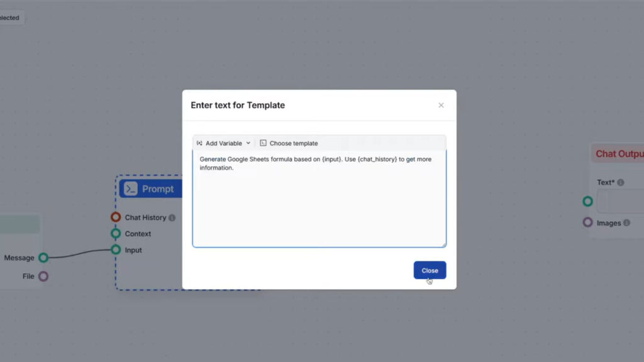Select the Prompt node's terminal icon
This screenshot has height=362, width=644.
pyautogui.click(x=130, y=188)
